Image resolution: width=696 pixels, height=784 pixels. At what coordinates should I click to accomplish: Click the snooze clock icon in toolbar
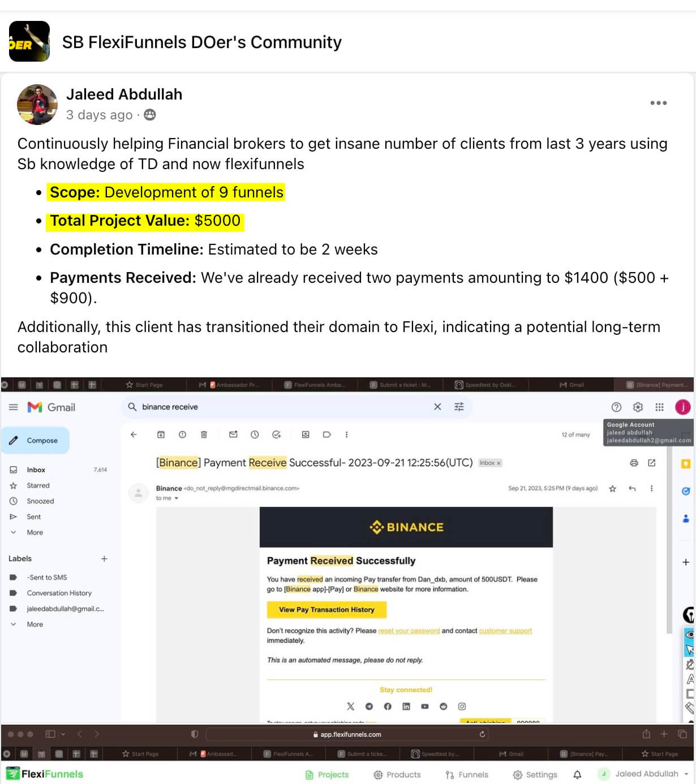(255, 434)
